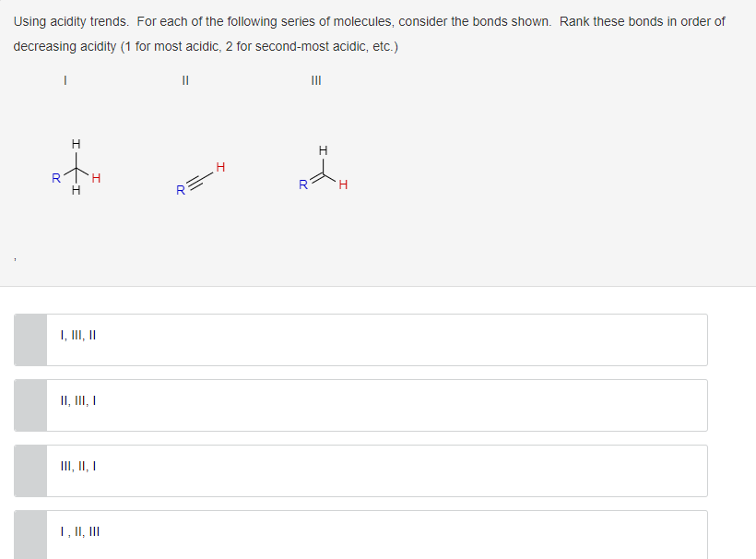This screenshot has width=756, height=559.
Task: Click the red H atom on structure III
Action: [x=341, y=184]
